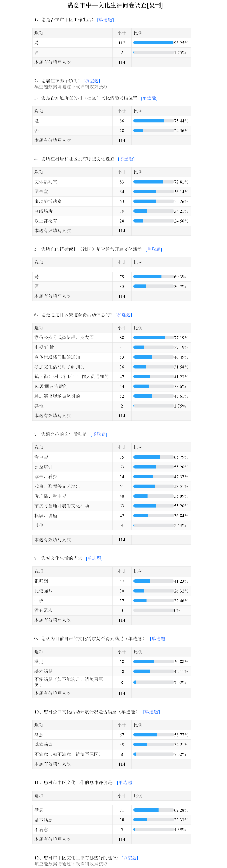Click the empty 0% bar for 没有需求
Image resolution: width=227 pixels, height=868 pixels.
tap(153, 610)
